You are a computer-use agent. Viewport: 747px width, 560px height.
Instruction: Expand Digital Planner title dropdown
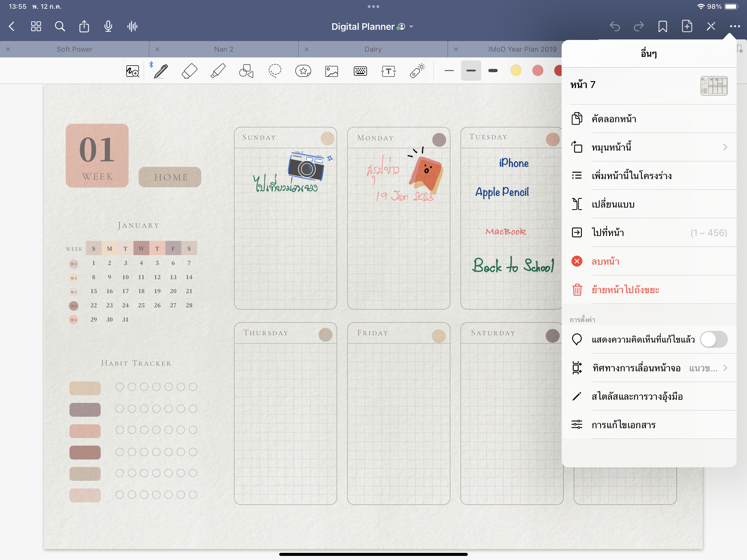click(x=411, y=26)
